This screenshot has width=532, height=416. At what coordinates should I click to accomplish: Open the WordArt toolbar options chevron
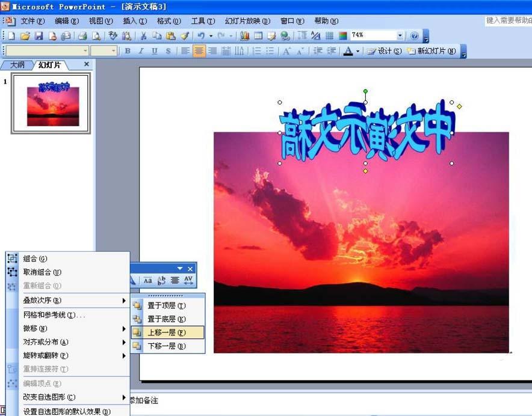point(179,268)
